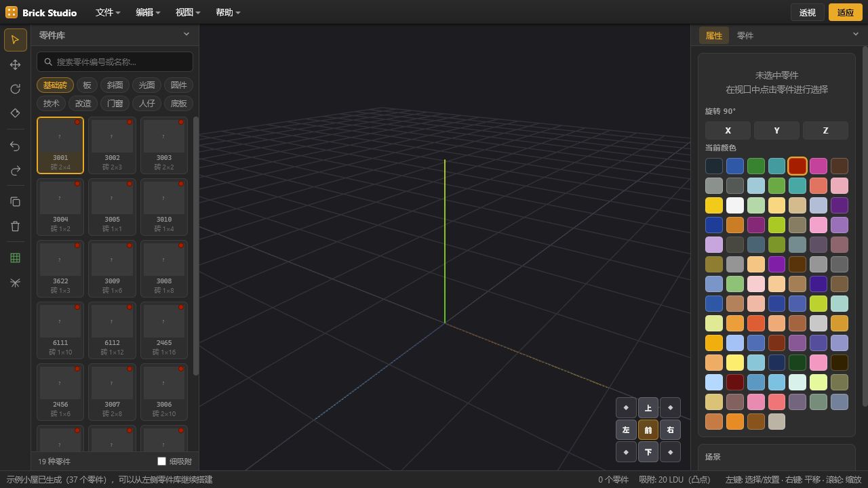Viewport: 868px width, 488px height.
Task: Duplicate selection with the copy icon
Action: [16, 202]
